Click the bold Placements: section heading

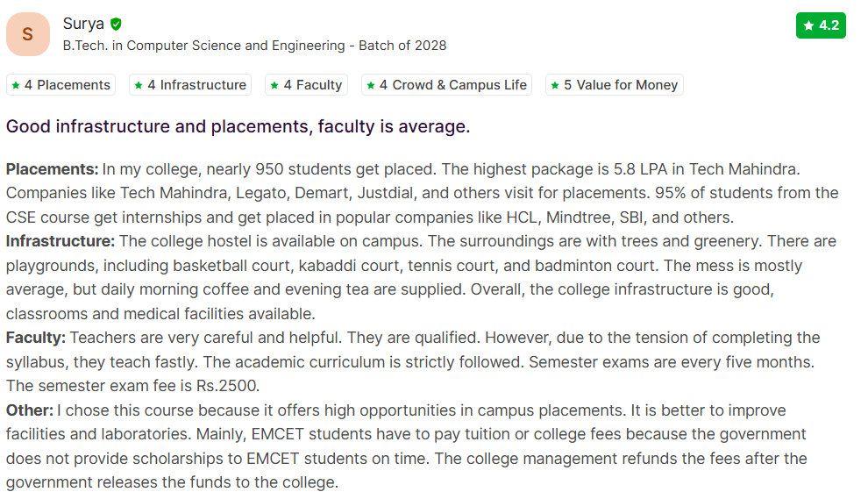click(52, 168)
